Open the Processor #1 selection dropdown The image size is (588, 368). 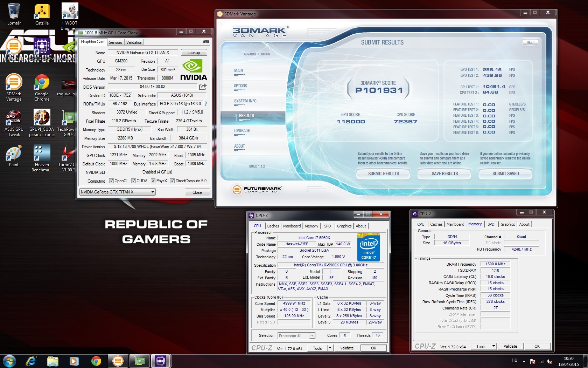coord(296,336)
